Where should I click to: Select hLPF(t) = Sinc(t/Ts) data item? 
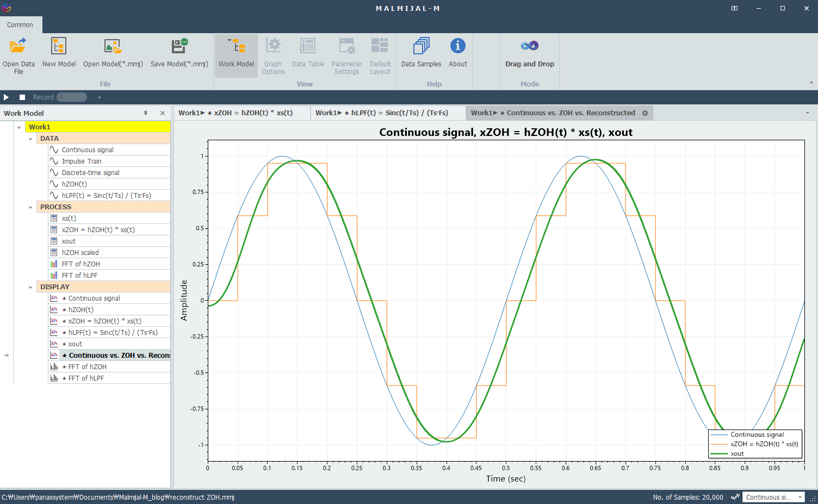click(x=109, y=196)
